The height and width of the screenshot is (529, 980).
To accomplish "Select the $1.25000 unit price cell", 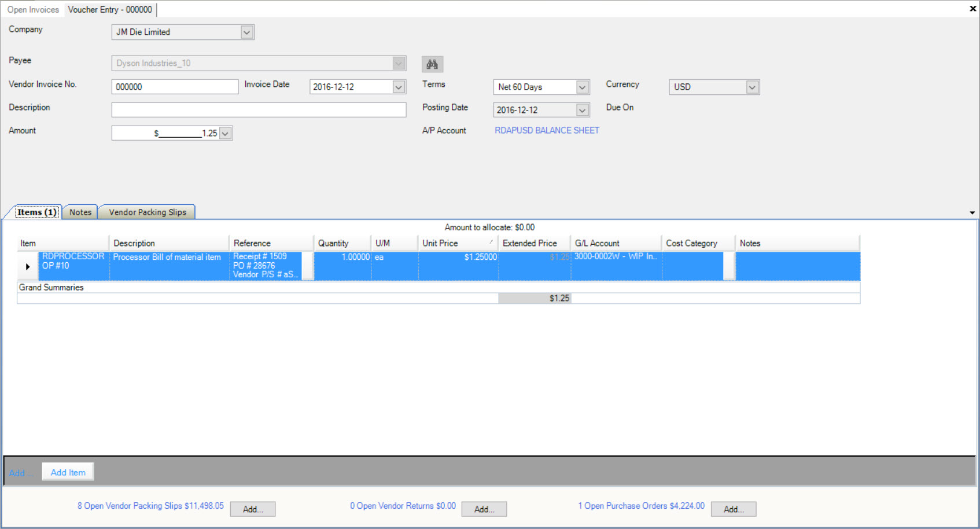I will click(x=458, y=266).
